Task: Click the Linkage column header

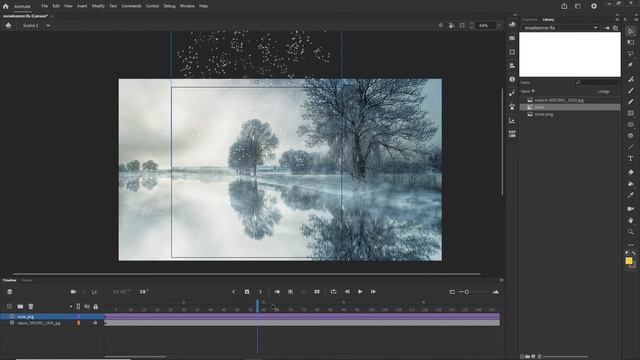Action: 603,91
